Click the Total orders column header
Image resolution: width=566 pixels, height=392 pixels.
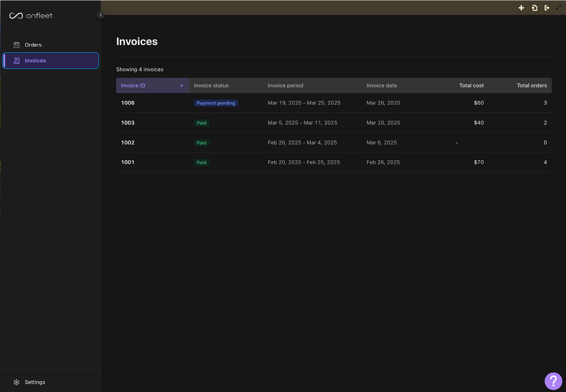click(532, 86)
